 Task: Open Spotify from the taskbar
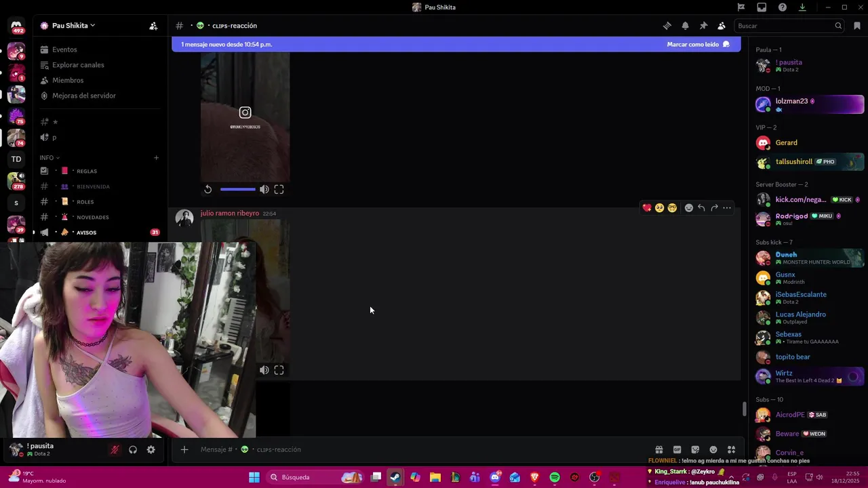click(555, 477)
